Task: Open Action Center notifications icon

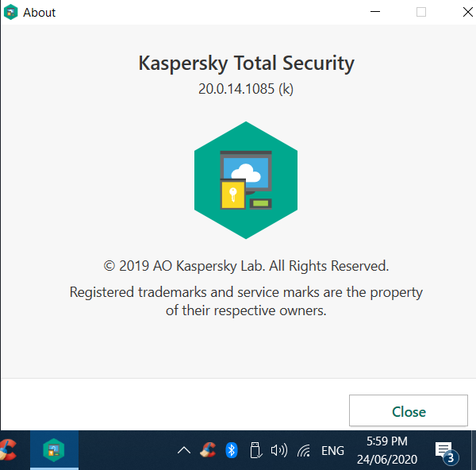Action: click(x=444, y=451)
